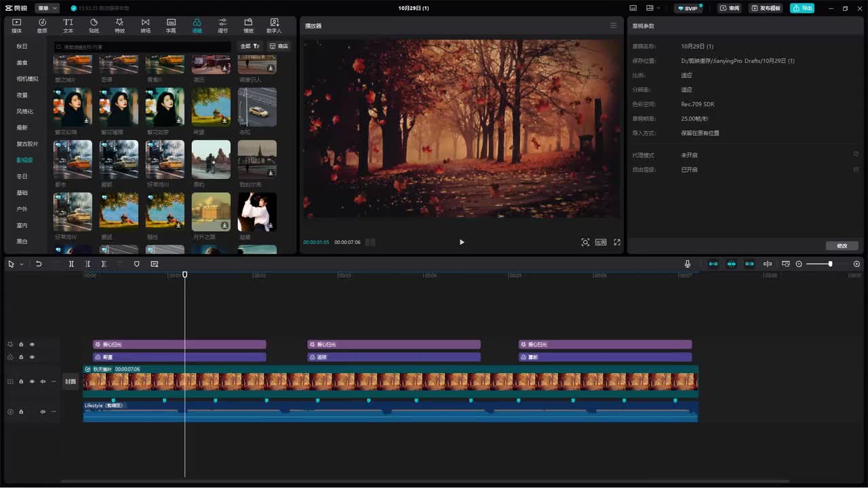
Task: Adjust the timeline zoom slider
Action: (830, 264)
